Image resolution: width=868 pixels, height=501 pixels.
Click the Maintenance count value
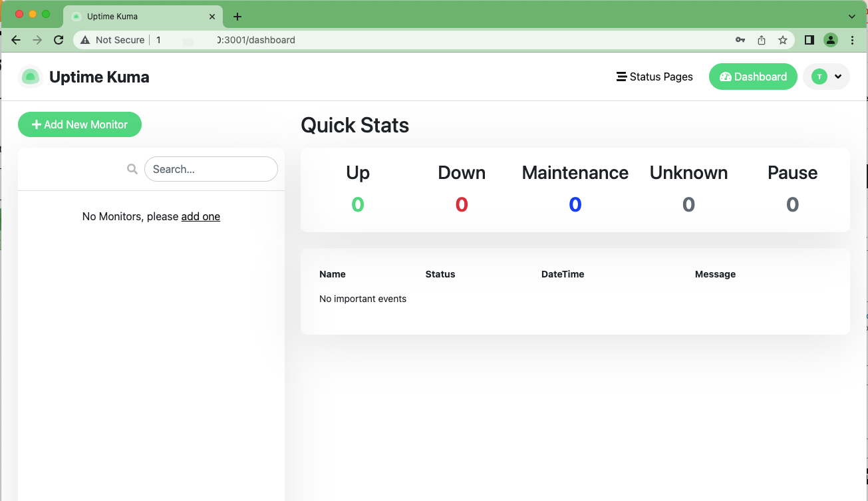tap(575, 204)
